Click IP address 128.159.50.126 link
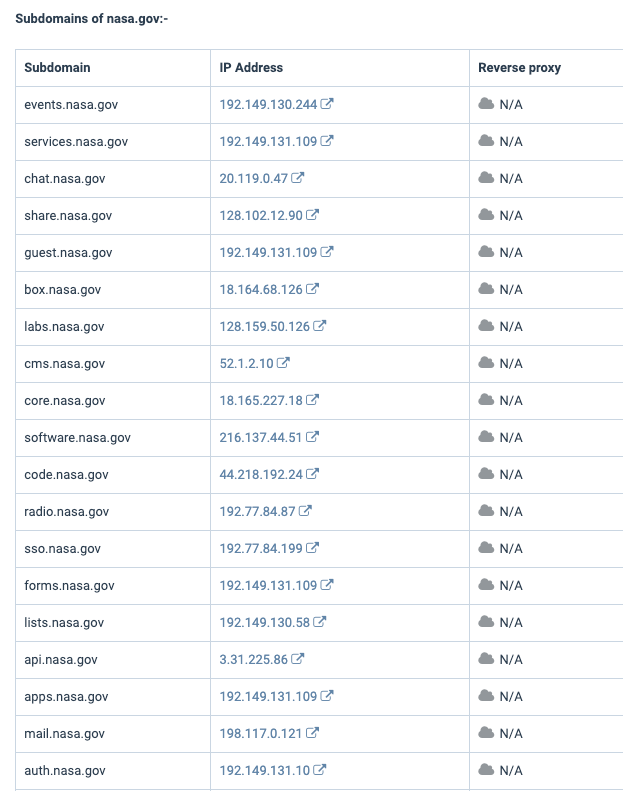Screen dimensions: 623x791 point(265,326)
